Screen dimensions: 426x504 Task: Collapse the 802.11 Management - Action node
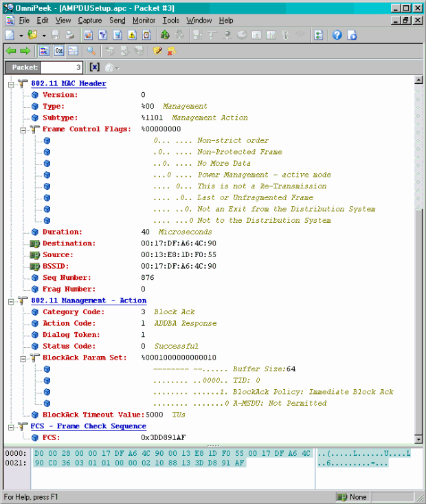click(x=11, y=301)
